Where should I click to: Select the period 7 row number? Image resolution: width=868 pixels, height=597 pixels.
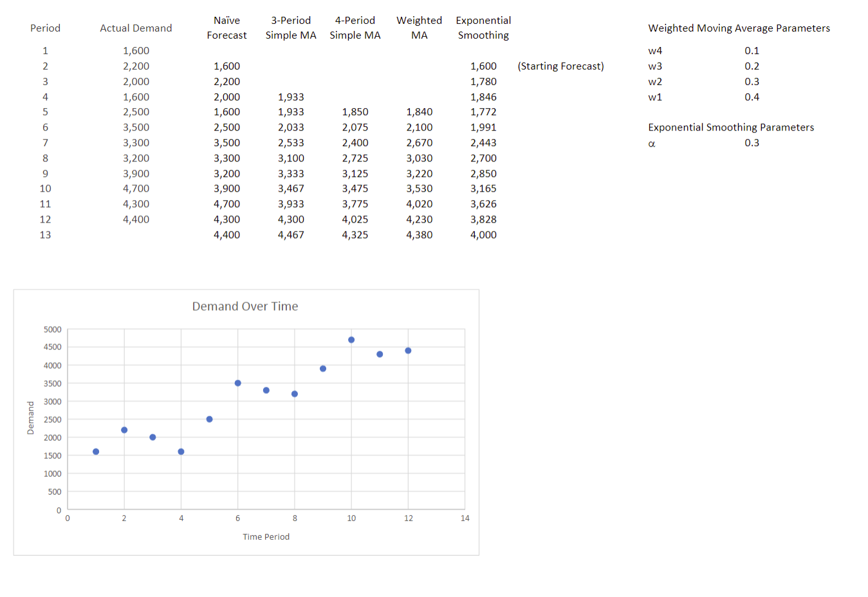coord(45,143)
